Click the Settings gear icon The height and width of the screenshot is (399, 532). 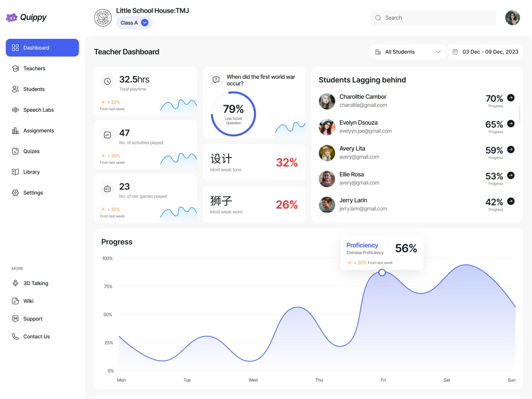[x=15, y=193]
